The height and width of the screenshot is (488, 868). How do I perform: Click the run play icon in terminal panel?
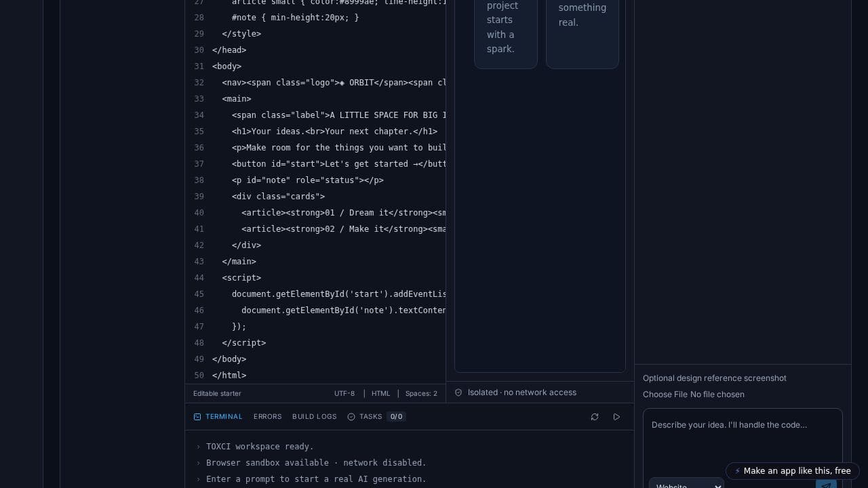tap(616, 417)
